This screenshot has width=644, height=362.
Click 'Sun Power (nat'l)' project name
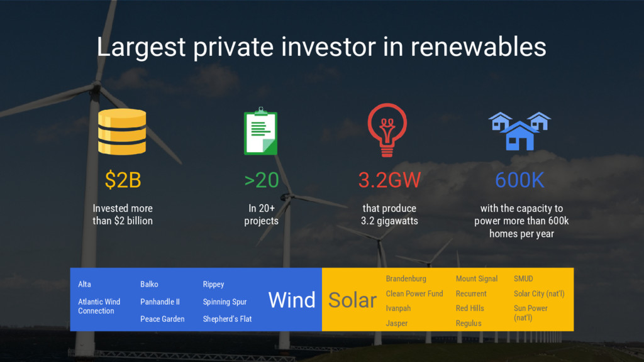click(530, 313)
